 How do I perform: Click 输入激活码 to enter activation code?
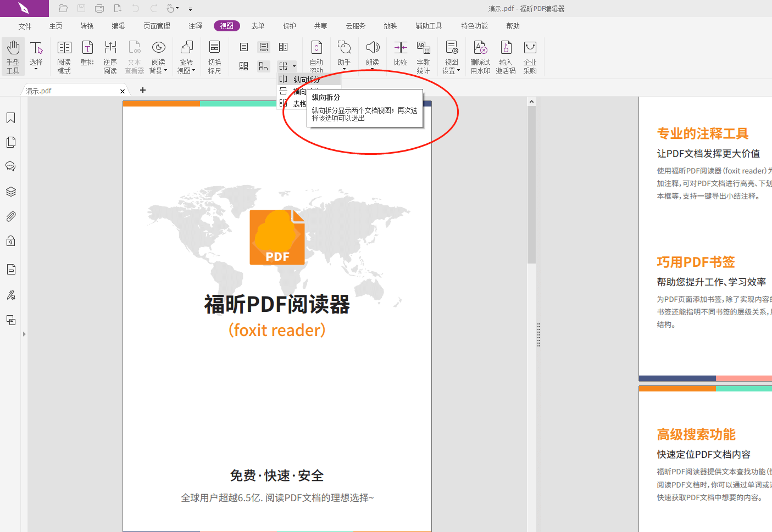[x=505, y=55]
